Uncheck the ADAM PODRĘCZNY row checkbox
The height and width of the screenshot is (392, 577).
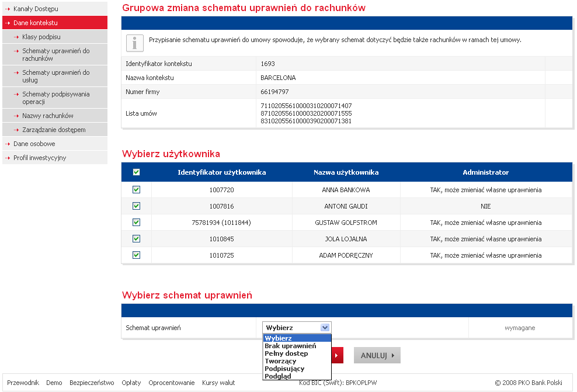point(137,255)
